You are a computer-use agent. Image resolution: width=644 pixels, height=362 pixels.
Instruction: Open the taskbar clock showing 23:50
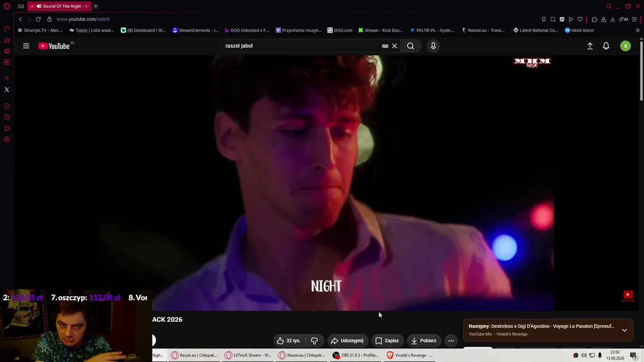click(615, 355)
